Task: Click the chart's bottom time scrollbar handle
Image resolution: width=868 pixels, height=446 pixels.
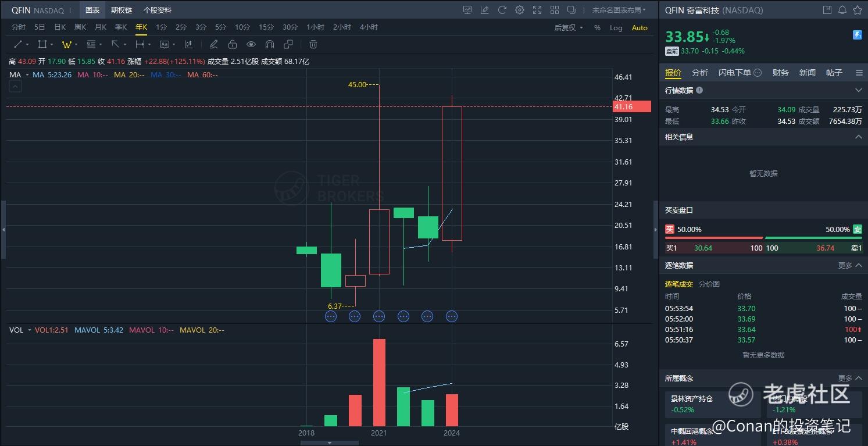Action: (330, 443)
